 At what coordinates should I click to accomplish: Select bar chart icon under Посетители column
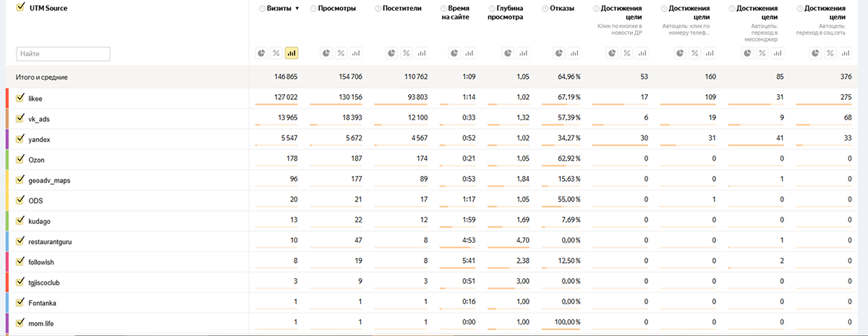(420, 53)
